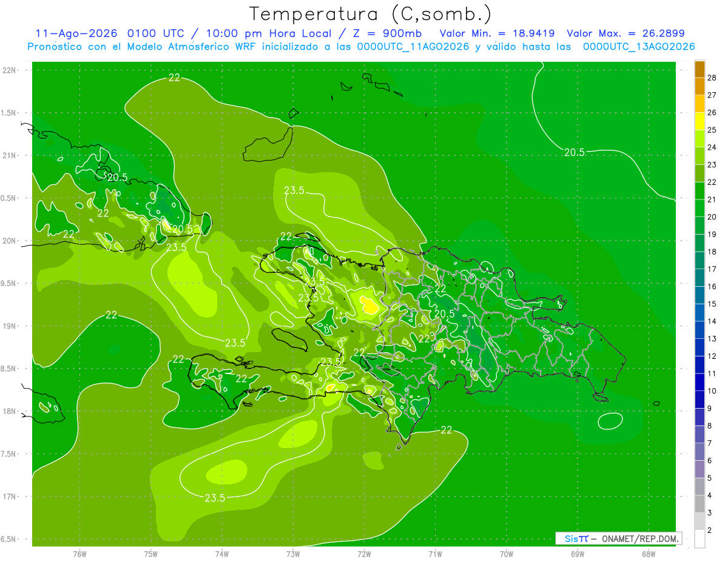
Task: Click the "69W" longitude label
Action: click(578, 554)
